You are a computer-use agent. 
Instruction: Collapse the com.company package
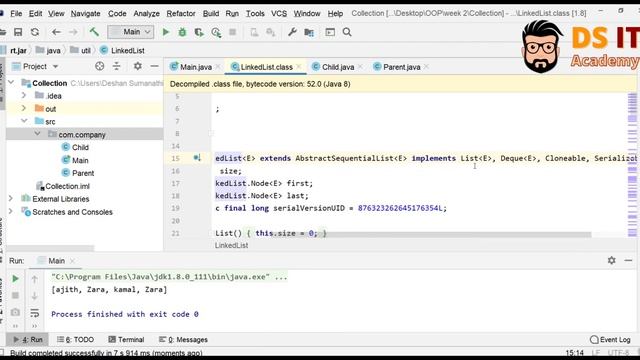(37, 134)
